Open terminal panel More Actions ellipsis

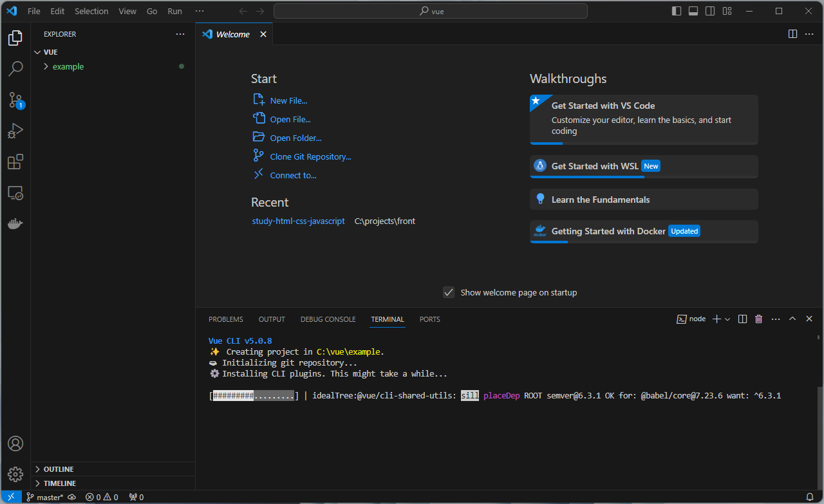pos(776,319)
